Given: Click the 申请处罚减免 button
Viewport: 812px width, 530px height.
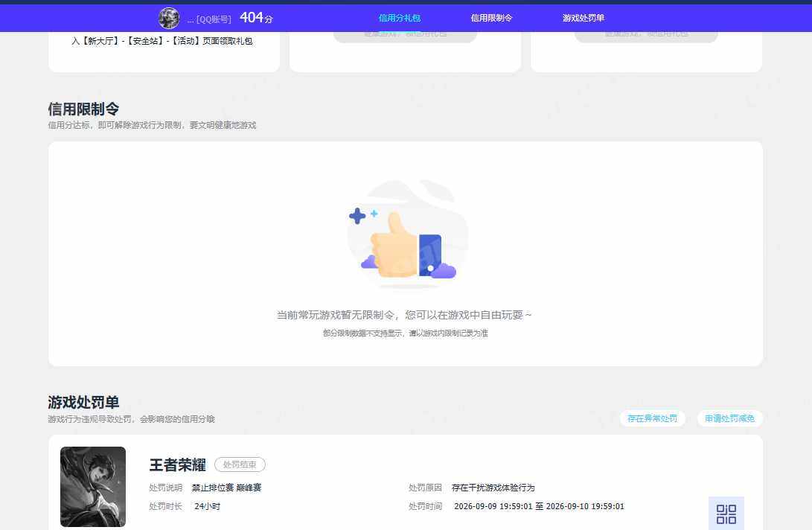Looking at the screenshot, I should [x=729, y=418].
